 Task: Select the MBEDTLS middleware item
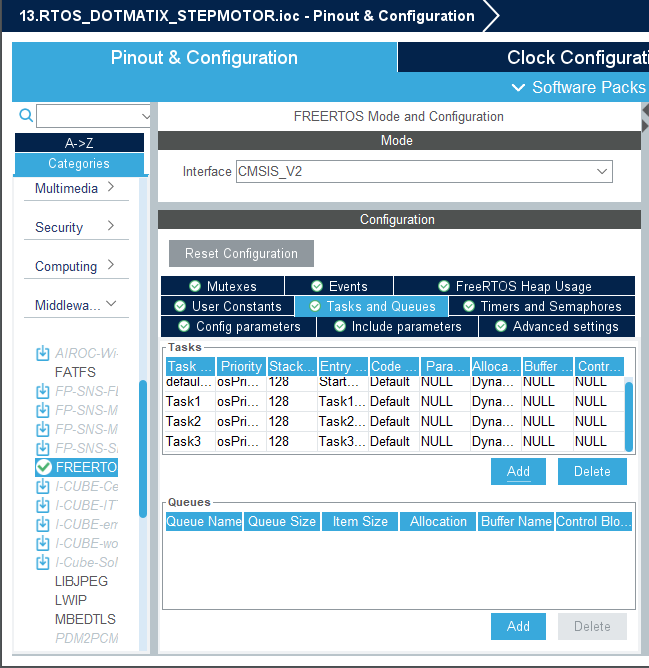(85, 619)
